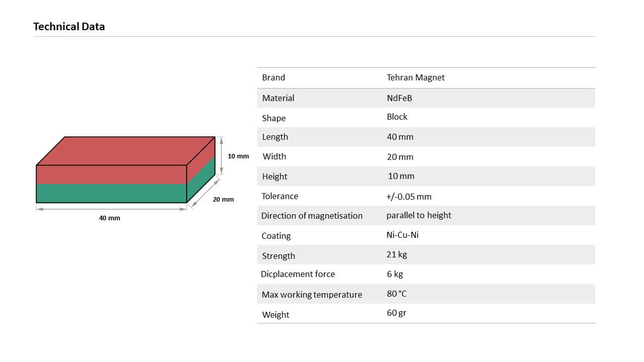Select the Shape row label
Viewport: 644px width, 362px height.
coord(274,118)
